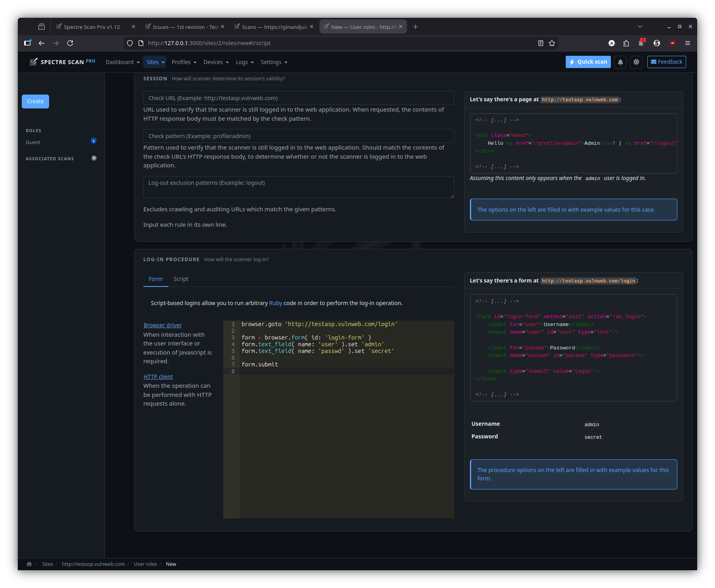Open testasp.vulnweb.com breadcrumb link
The width and height of the screenshot is (715, 588).
pyautogui.click(x=93, y=564)
